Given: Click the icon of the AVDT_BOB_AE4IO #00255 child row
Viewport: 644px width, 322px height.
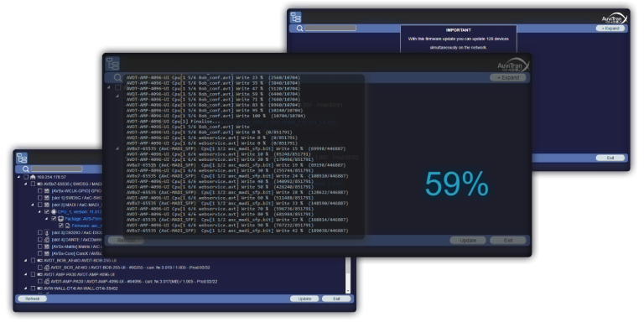Looking at the screenshot, I should [x=47, y=267].
